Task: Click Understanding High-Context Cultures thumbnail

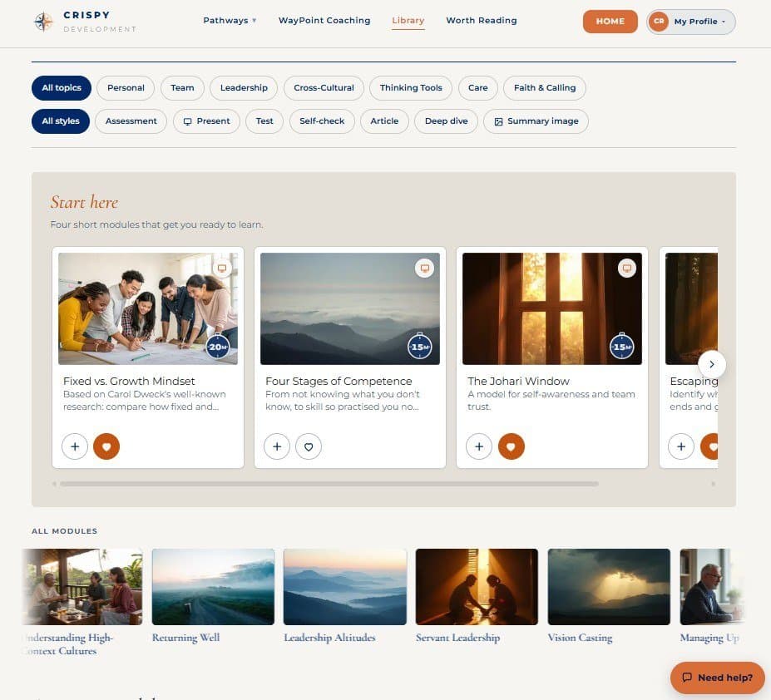Action: 82,587
